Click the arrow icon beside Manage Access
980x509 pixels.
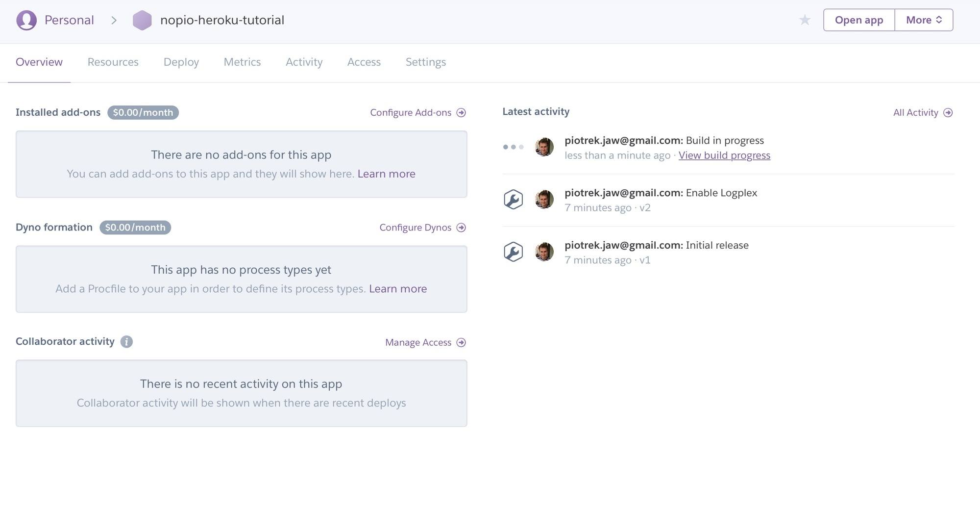click(461, 342)
